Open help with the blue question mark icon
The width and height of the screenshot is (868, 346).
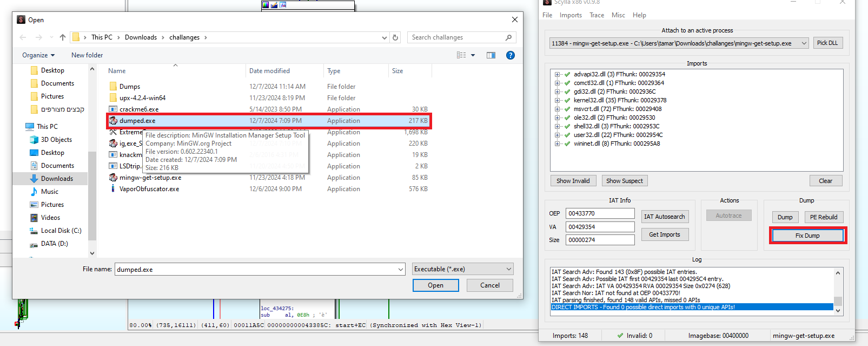coord(510,55)
